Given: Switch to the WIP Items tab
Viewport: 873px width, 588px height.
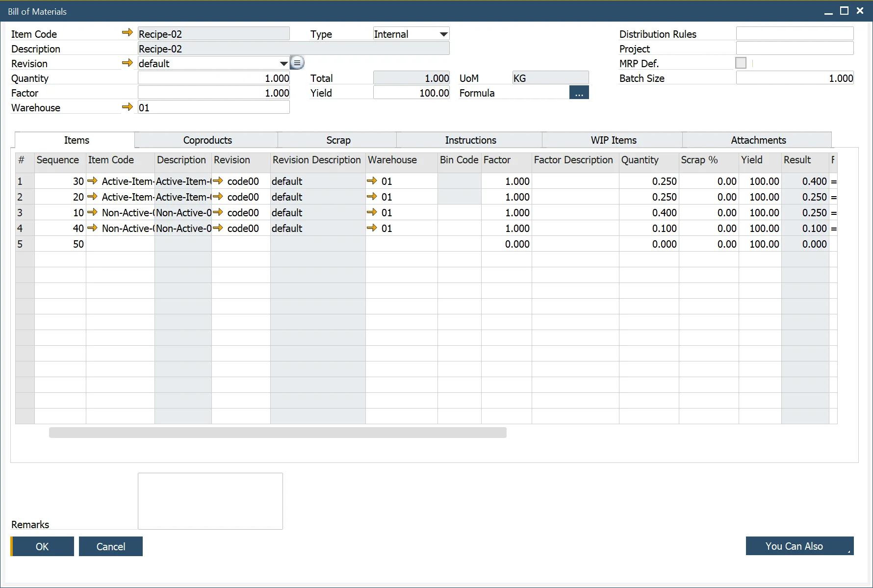Looking at the screenshot, I should pyautogui.click(x=613, y=140).
